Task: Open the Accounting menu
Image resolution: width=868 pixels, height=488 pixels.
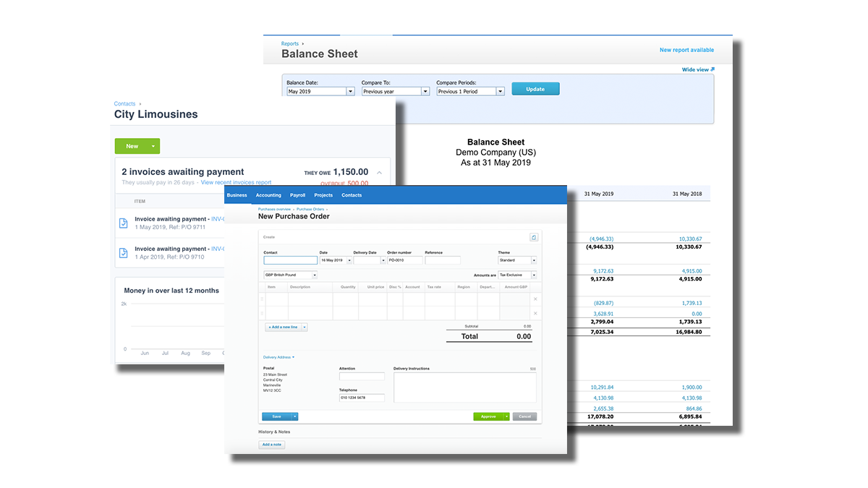Action: click(268, 195)
